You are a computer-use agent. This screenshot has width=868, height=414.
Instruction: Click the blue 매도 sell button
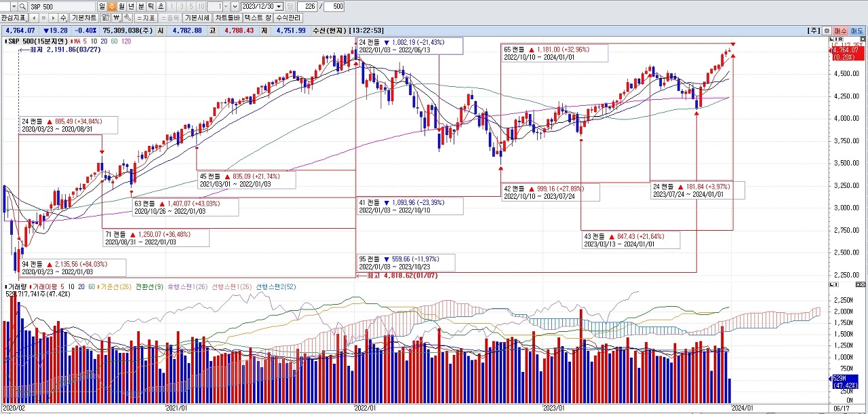click(x=857, y=31)
